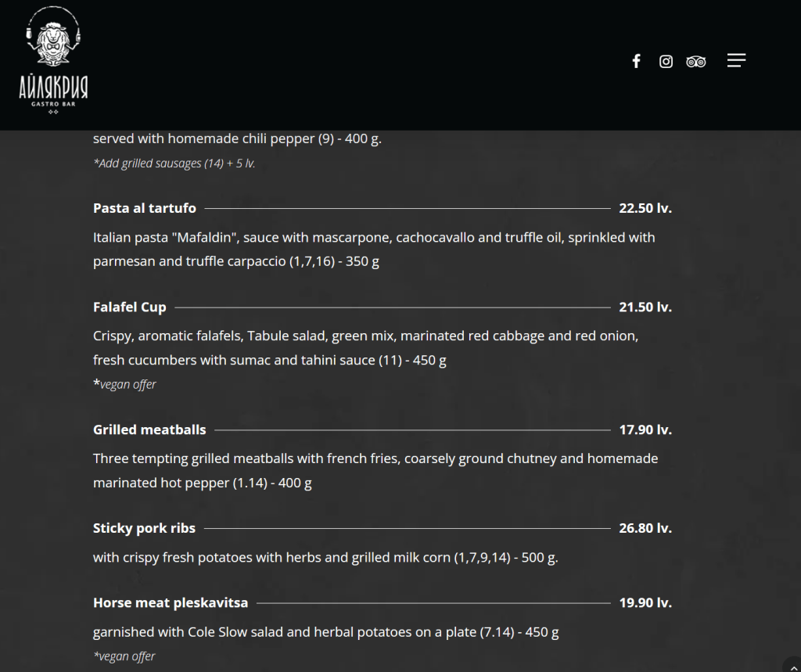Open the Instagram profile icon

[666, 61]
